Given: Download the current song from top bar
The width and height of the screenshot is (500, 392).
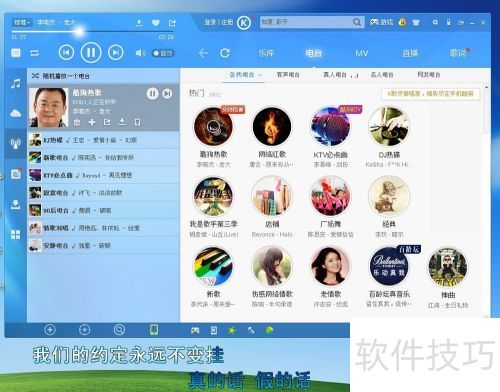Looking at the screenshot, I should click(139, 23).
